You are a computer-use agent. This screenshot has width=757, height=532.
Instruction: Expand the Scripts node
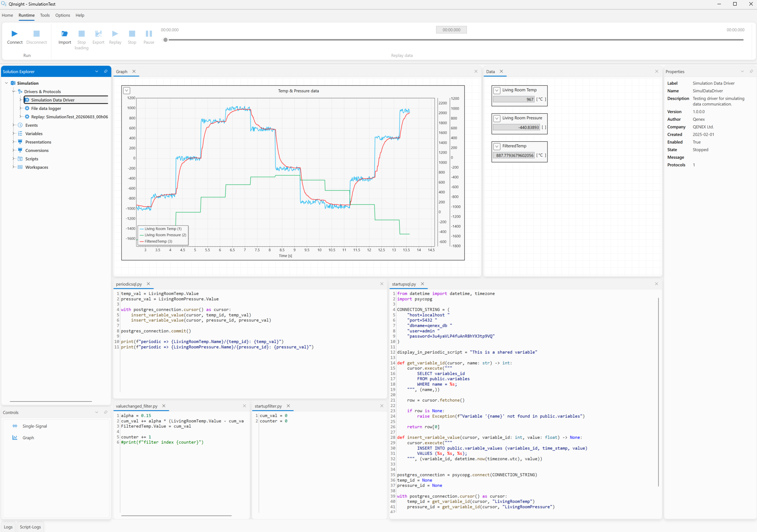(x=14, y=159)
